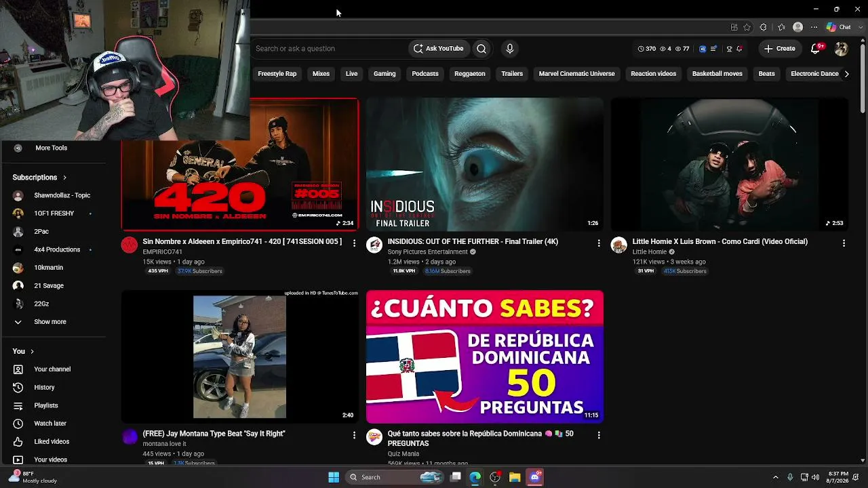868x488 pixels.
Task: Open More Tools in the sidebar
Action: (52, 148)
